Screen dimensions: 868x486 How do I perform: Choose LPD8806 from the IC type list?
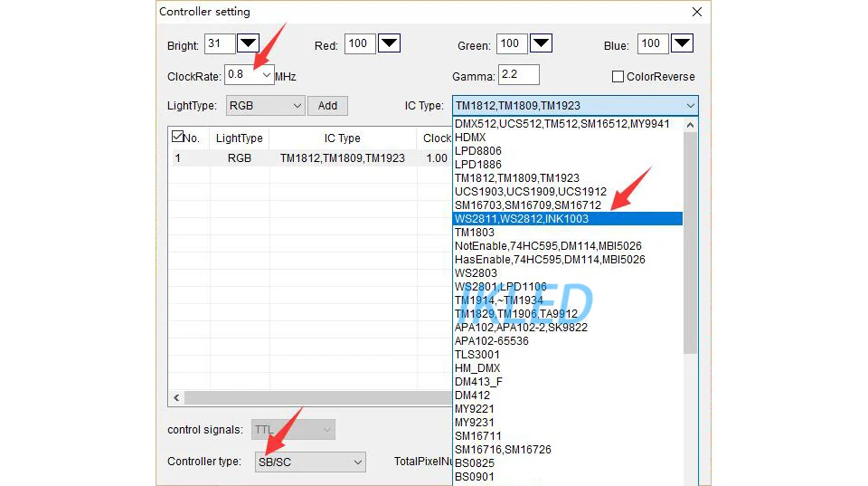click(x=568, y=151)
